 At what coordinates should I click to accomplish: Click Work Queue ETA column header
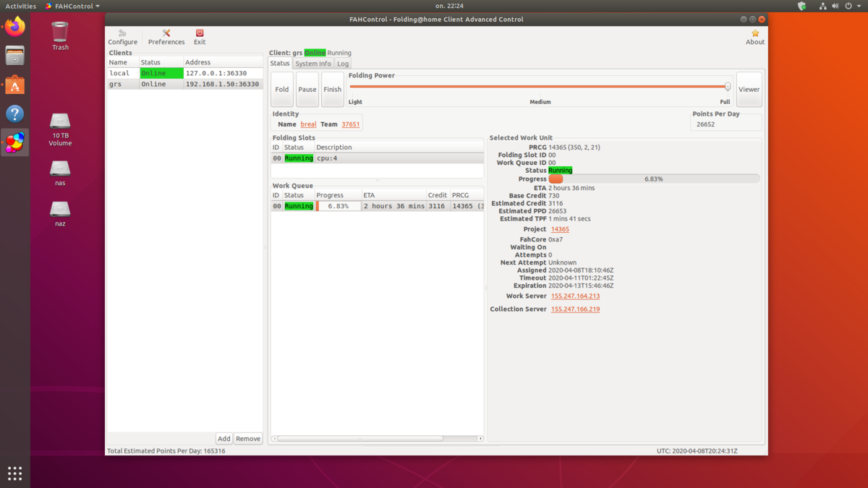(393, 195)
